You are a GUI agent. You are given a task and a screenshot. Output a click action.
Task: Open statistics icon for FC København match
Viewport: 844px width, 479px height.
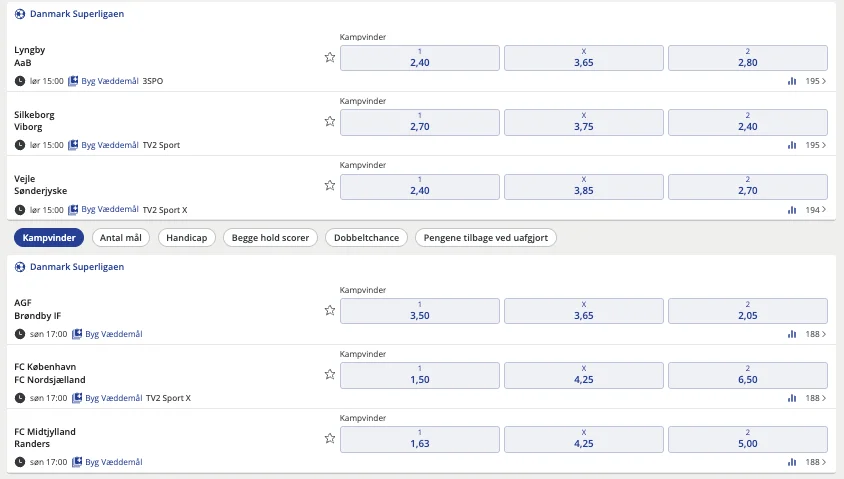tap(792, 398)
